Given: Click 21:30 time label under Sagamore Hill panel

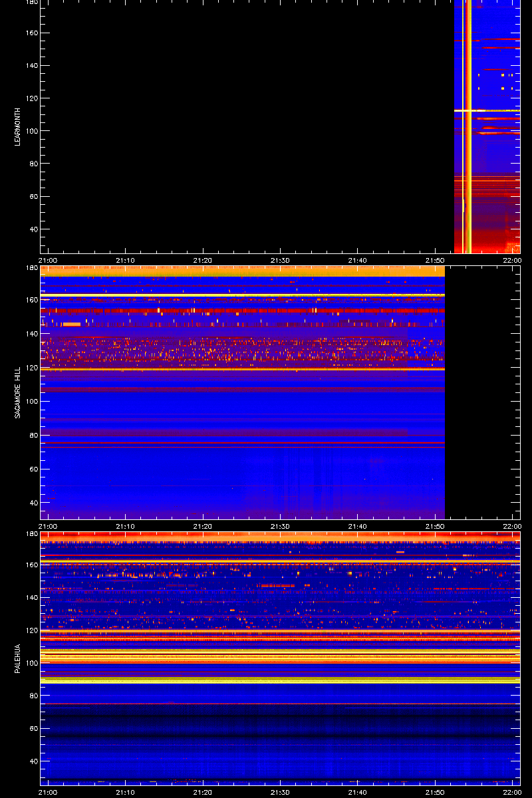Looking at the screenshot, I should 281,526.
